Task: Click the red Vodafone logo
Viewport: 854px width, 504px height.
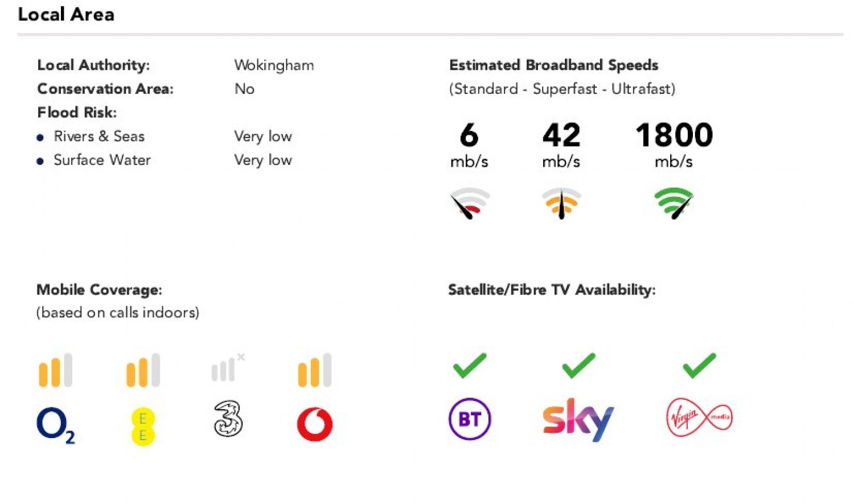Action: [315, 424]
